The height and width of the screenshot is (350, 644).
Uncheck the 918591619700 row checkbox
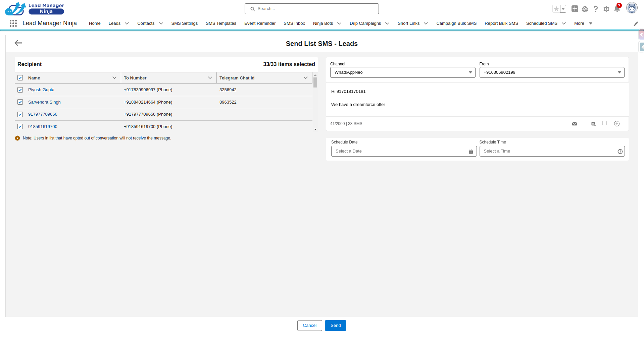click(20, 126)
